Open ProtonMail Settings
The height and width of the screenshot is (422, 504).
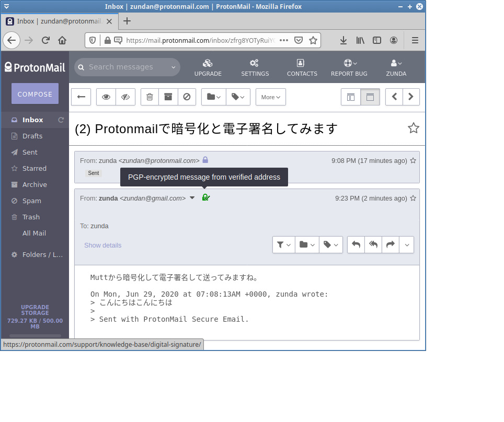pos(255,67)
